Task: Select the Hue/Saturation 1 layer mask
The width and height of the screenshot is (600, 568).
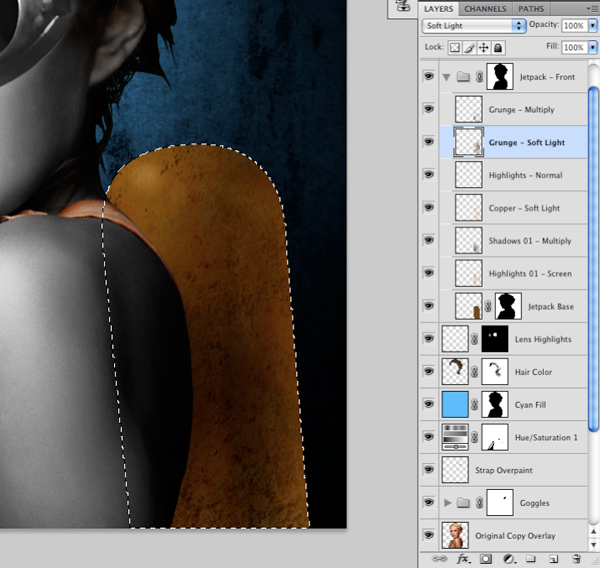Action: coord(495,437)
